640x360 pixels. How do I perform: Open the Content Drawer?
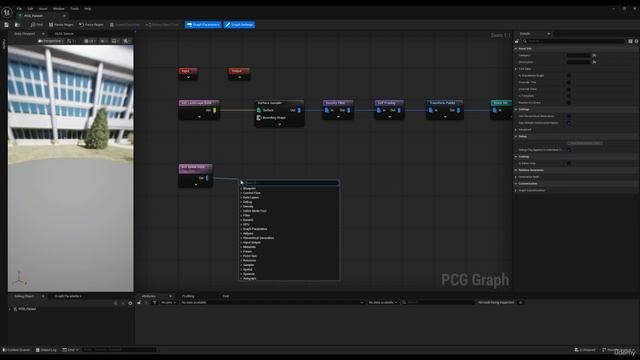(x=17, y=350)
